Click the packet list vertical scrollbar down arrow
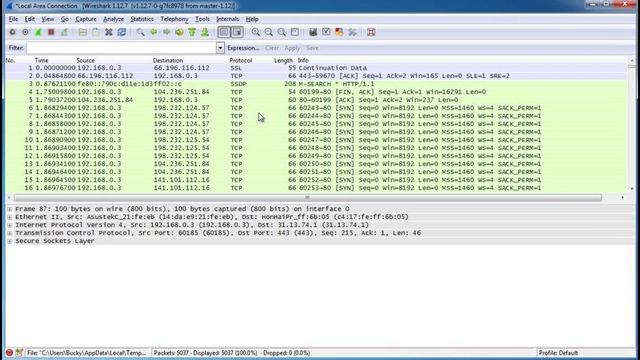 (x=632, y=189)
